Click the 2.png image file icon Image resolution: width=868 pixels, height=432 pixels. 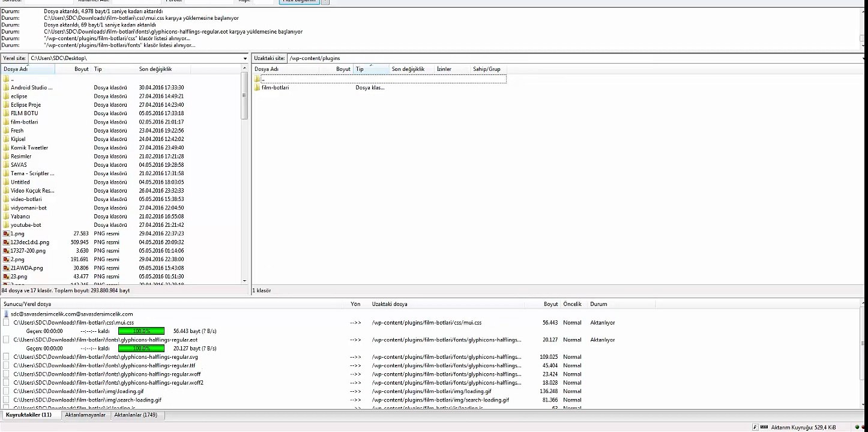pos(6,259)
